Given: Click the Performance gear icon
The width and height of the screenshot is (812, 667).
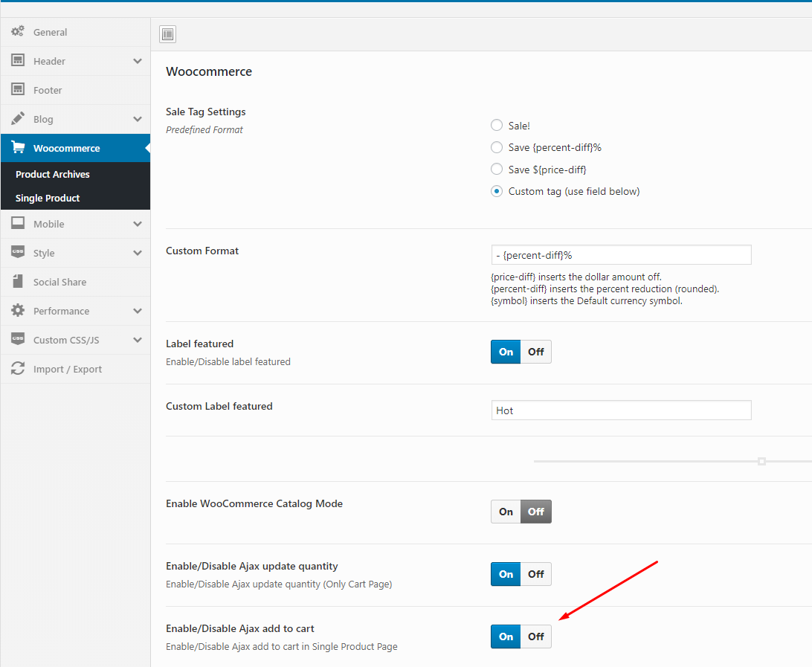Looking at the screenshot, I should 18,311.
